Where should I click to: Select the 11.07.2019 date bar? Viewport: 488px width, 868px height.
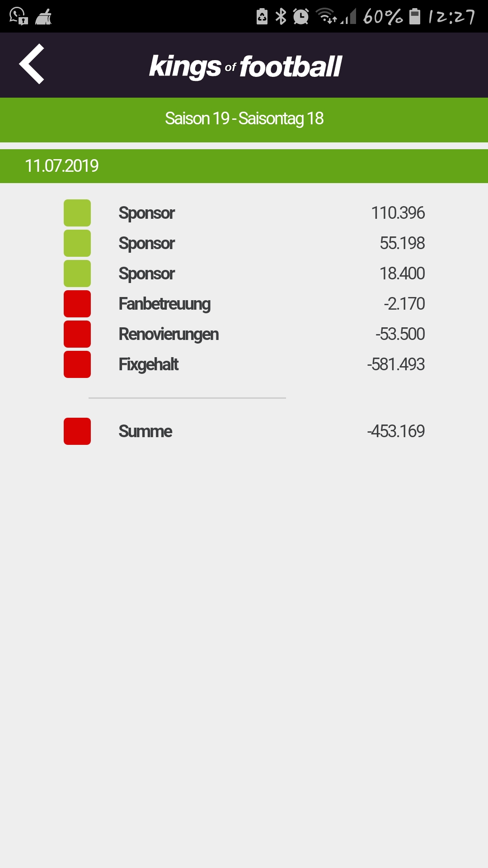tap(244, 166)
